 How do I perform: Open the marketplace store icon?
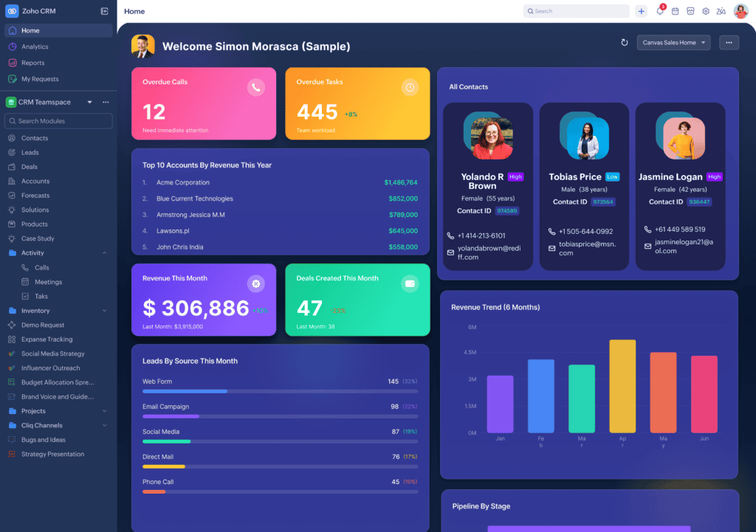690,11
